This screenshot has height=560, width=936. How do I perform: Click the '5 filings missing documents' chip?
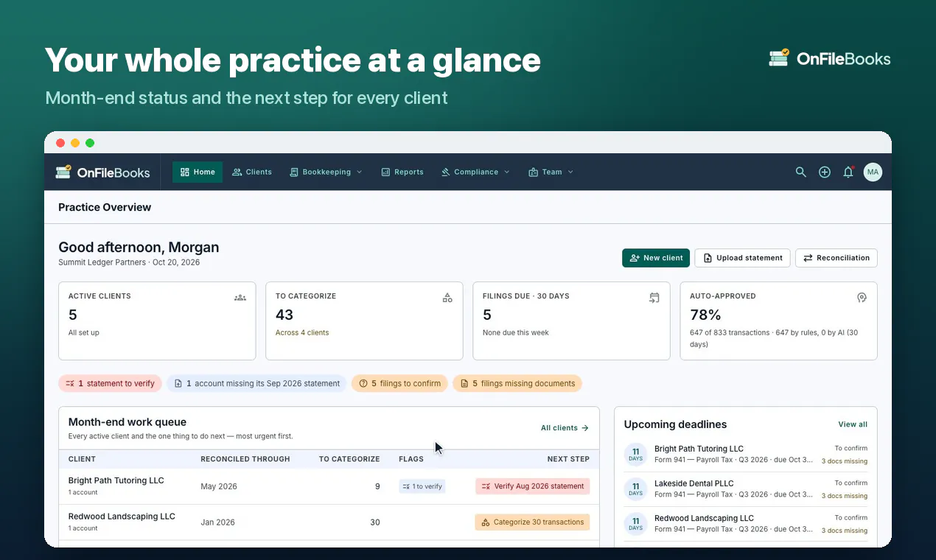click(x=517, y=383)
